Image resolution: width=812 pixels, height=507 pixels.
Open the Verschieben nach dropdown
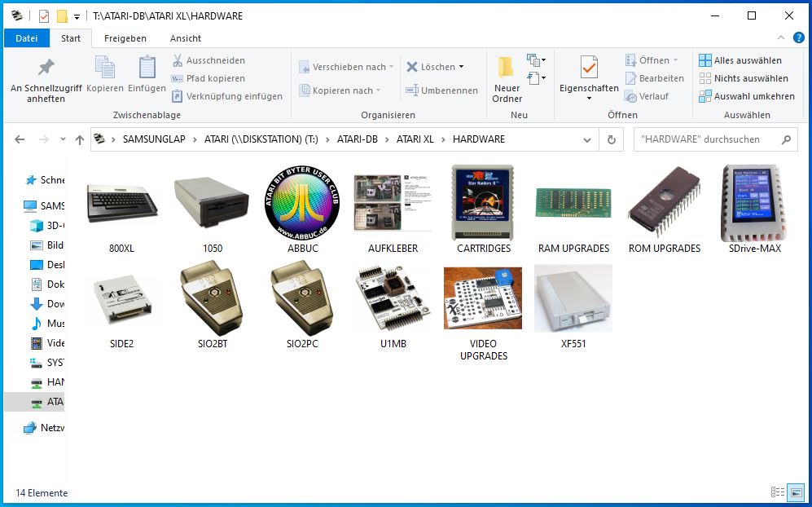pos(346,67)
